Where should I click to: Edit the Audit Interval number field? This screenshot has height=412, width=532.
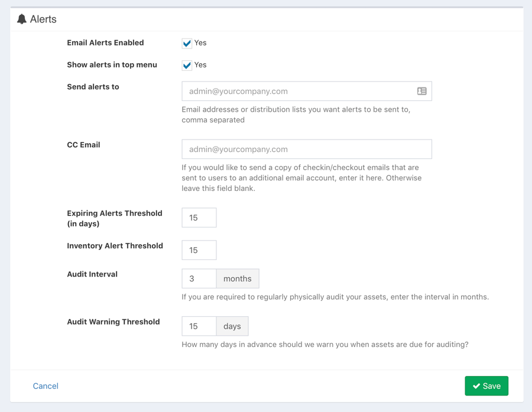point(199,278)
